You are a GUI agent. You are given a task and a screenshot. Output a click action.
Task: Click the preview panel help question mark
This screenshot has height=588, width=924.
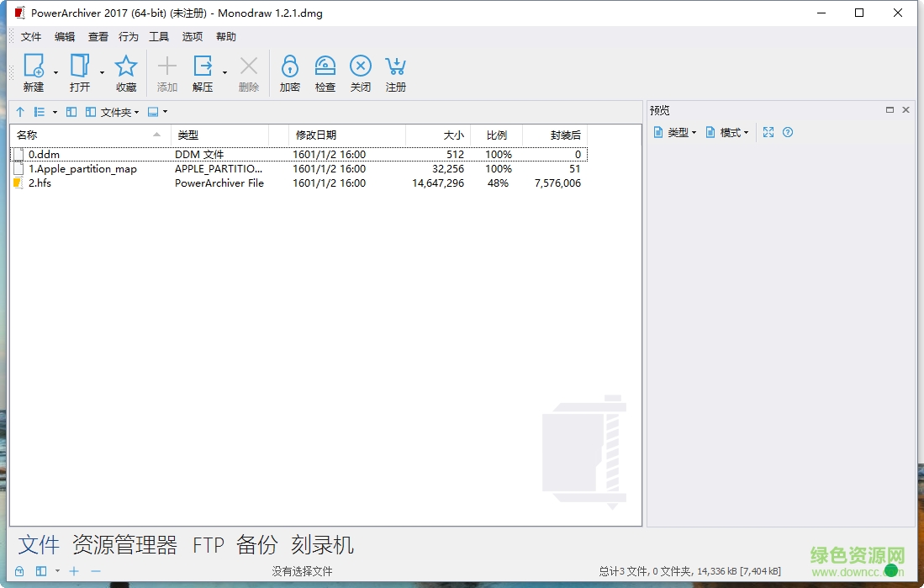pyautogui.click(x=788, y=132)
